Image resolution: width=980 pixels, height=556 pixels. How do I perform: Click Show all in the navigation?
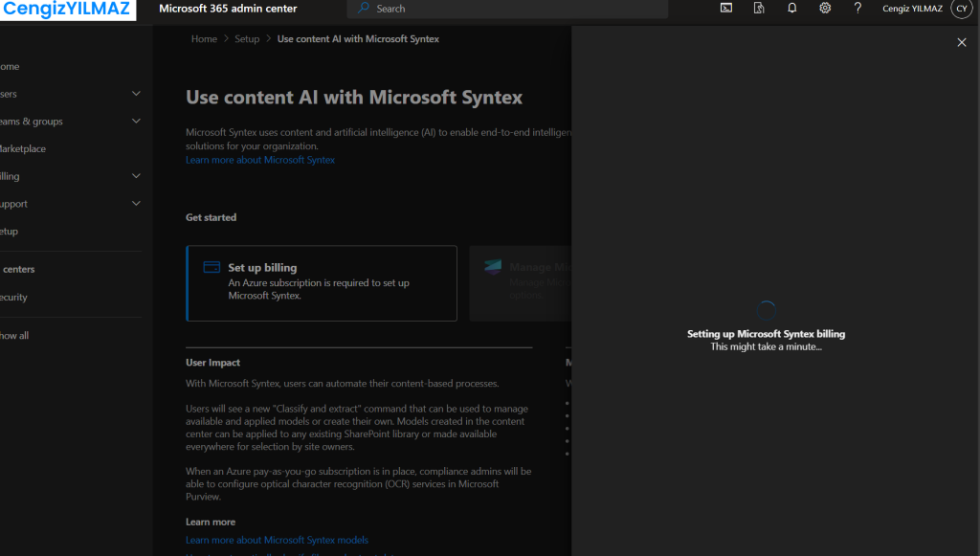point(14,336)
